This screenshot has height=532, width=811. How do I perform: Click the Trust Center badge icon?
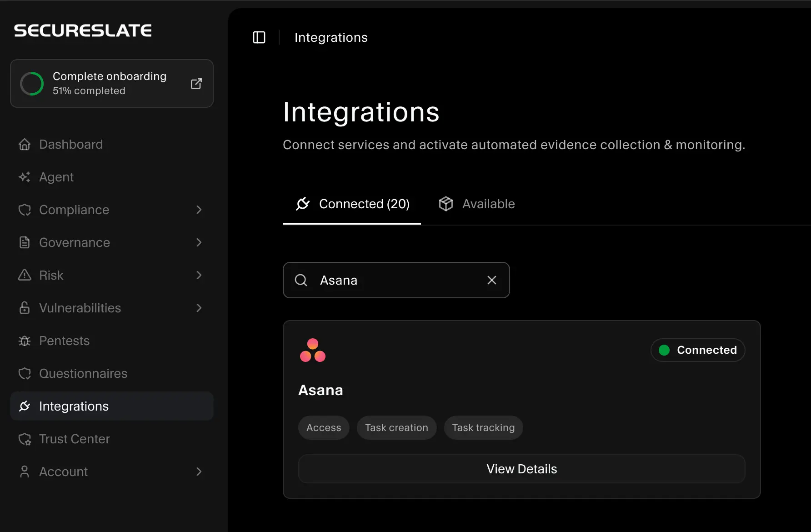25,439
